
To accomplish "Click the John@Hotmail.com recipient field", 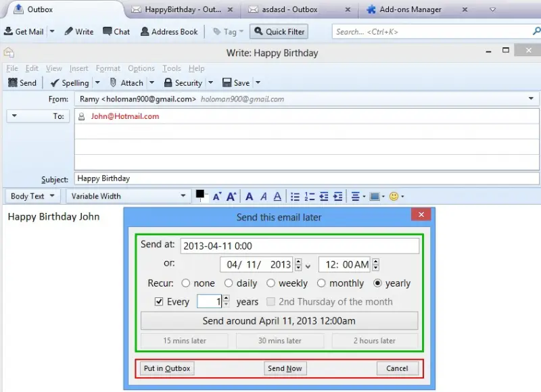I will tap(307, 116).
